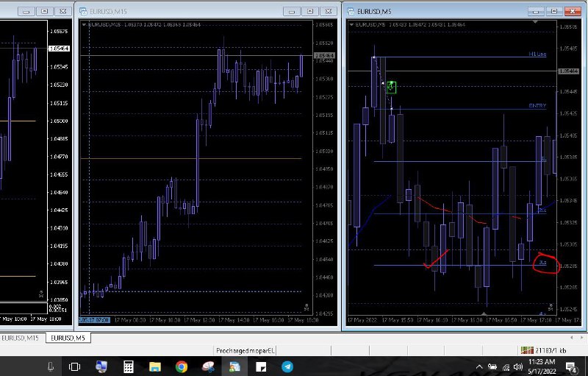Open Telegram from the taskbar
Image resolution: width=588 pixels, height=376 pixels.
[287, 366]
